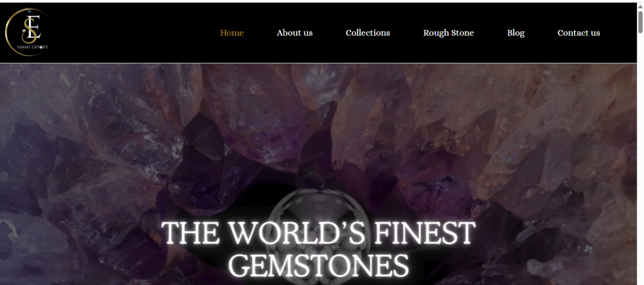Viewport: 644px width, 285px height.
Task: Click the gold ring around the logo
Action: (x=6, y=32)
